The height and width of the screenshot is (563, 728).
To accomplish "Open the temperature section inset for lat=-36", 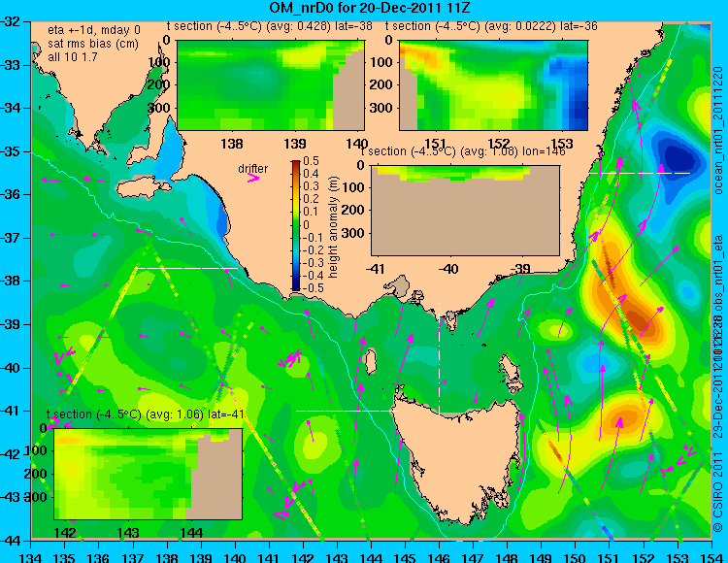I will click(x=493, y=85).
